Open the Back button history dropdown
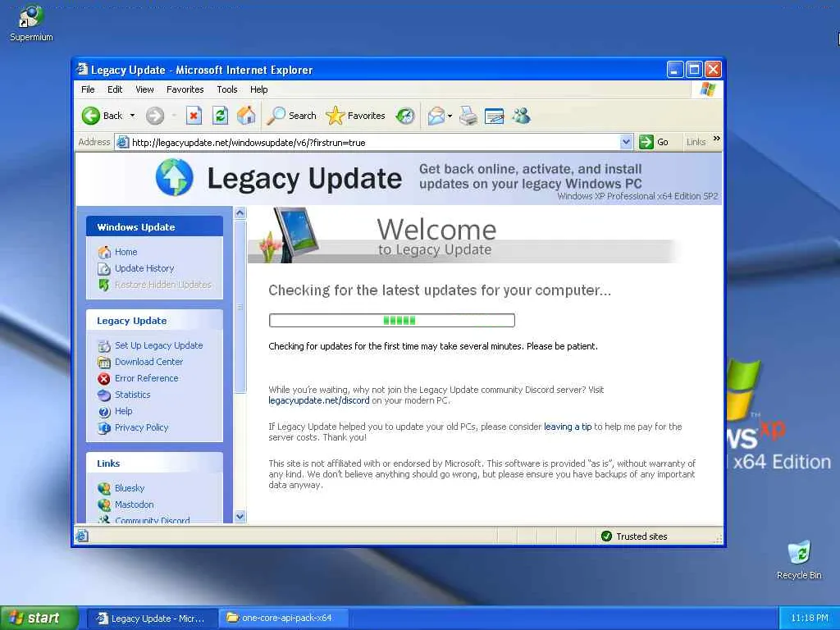This screenshot has width=840, height=630. [132, 116]
